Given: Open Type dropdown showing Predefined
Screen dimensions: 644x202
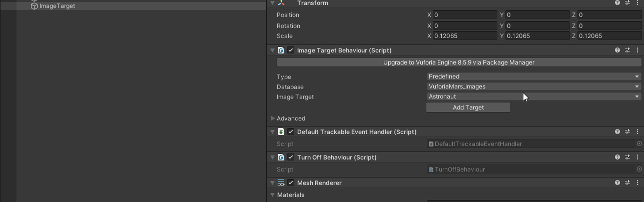Looking at the screenshot, I should coord(534,76).
